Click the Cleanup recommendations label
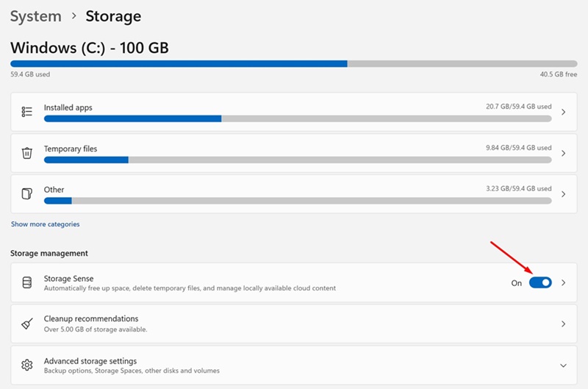Screen dimensions: 588x389 point(91,319)
